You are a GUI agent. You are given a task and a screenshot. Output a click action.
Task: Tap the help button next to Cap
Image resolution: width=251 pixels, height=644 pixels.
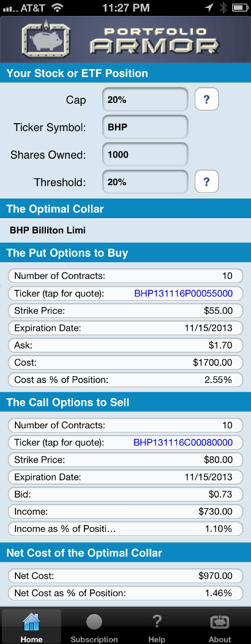click(207, 99)
